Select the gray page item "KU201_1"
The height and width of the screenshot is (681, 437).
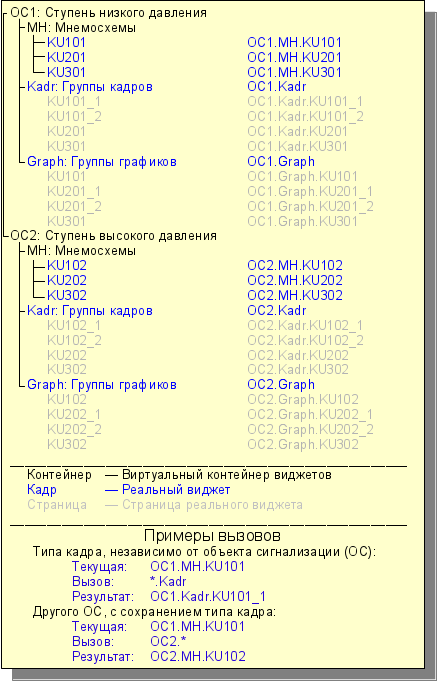(x=74, y=192)
